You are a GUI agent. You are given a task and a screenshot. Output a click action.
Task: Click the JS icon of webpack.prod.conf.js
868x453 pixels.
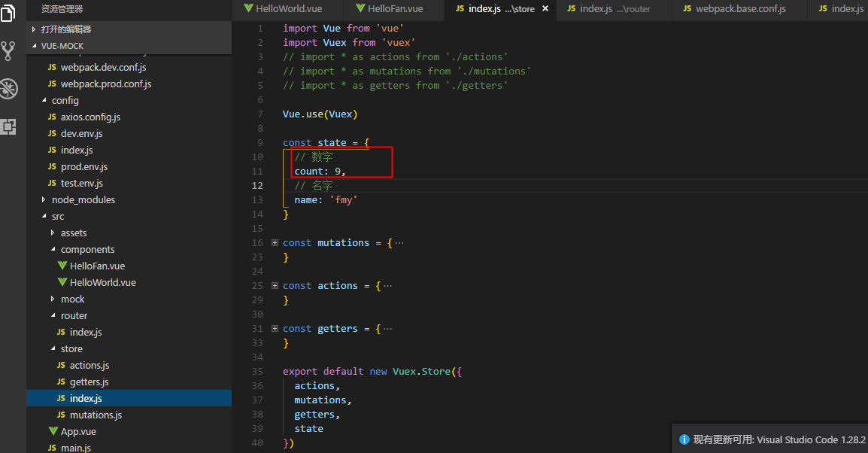tap(52, 84)
